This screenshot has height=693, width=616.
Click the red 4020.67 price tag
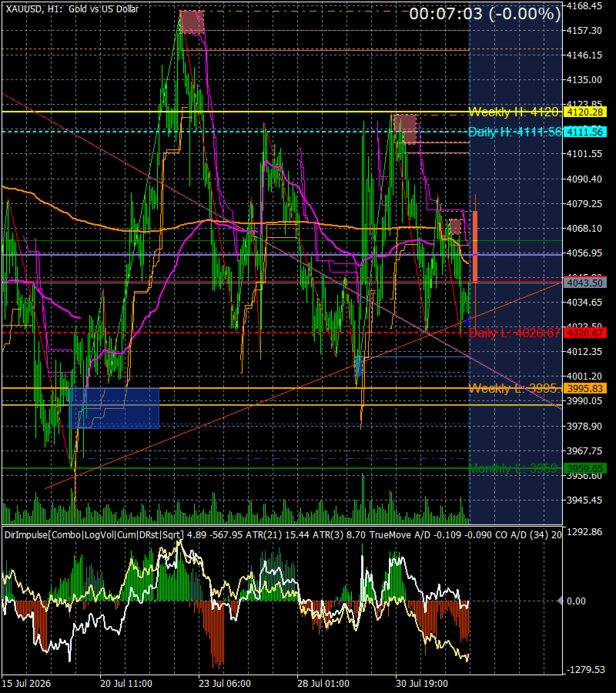tap(585, 333)
